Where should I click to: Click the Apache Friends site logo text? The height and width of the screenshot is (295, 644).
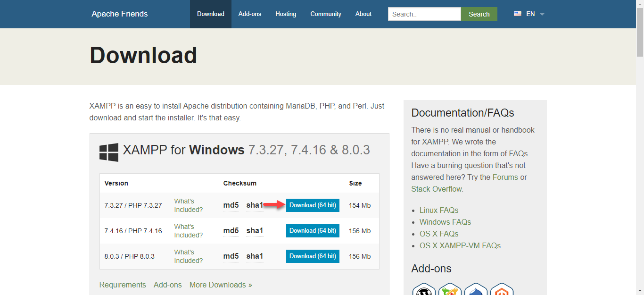pos(120,14)
